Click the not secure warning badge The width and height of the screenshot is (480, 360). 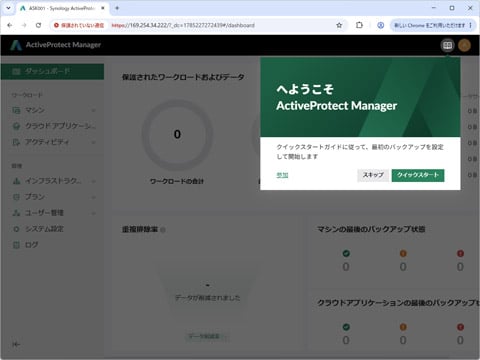coord(79,25)
